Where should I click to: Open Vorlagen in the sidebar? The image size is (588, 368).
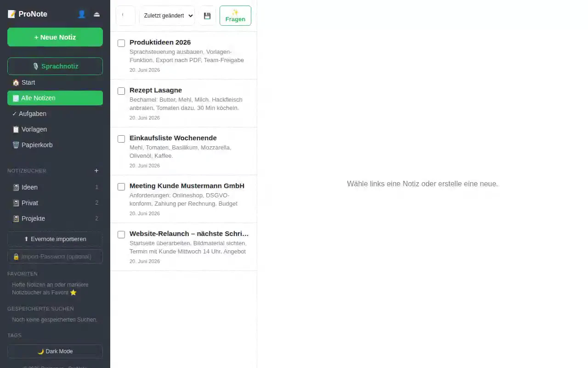point(55,129)
